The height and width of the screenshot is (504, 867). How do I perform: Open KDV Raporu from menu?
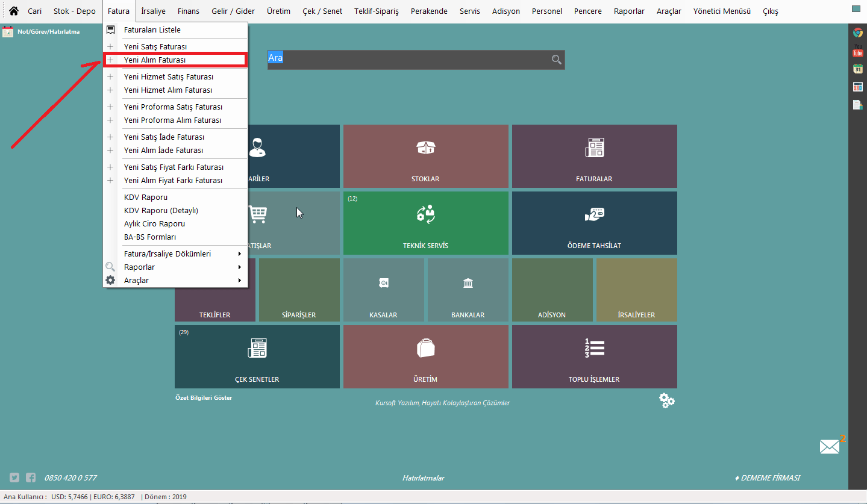point(175,197)
